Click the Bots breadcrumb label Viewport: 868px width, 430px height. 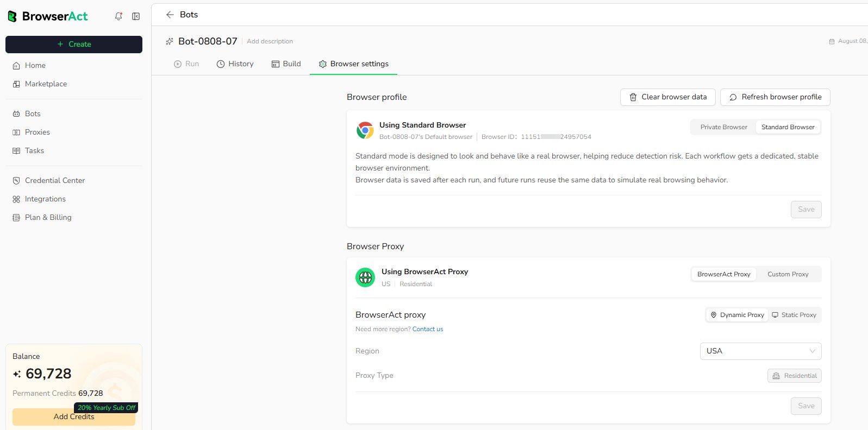pos(189,15)
